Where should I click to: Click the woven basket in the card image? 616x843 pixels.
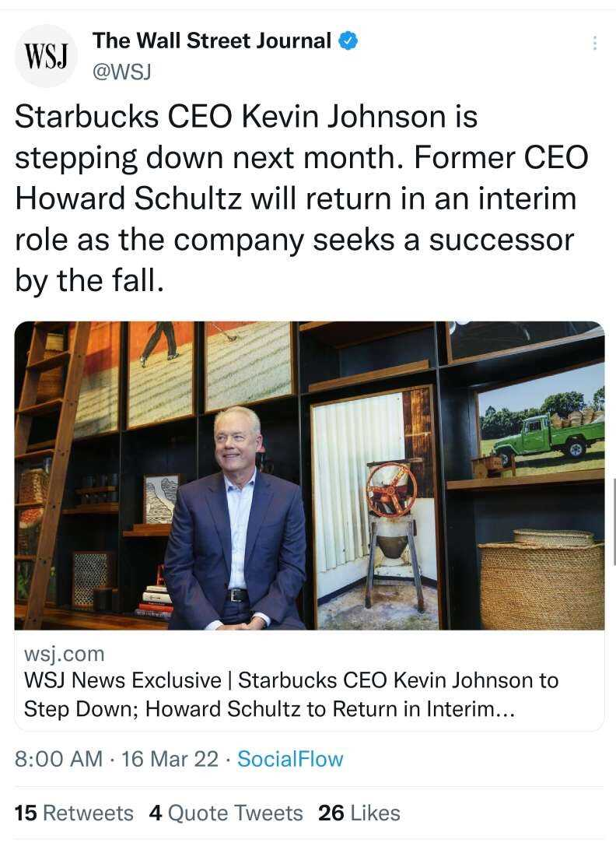541,580
